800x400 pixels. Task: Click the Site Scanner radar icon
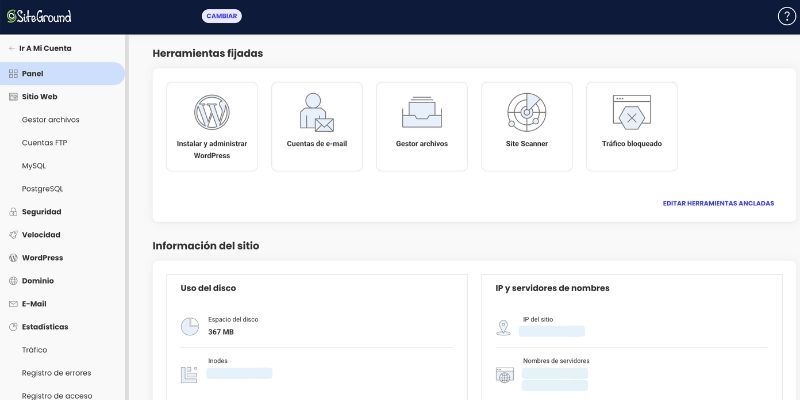point(527,112)
